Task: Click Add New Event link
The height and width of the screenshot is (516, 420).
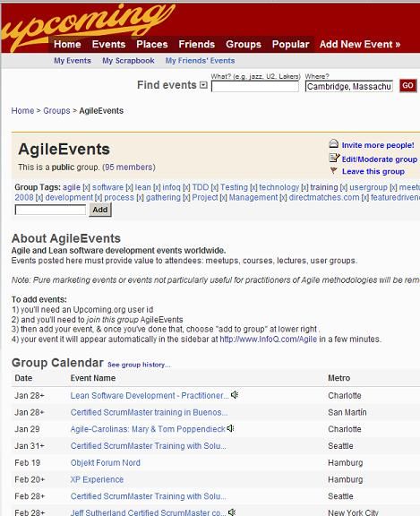Action: coord(360,44)
